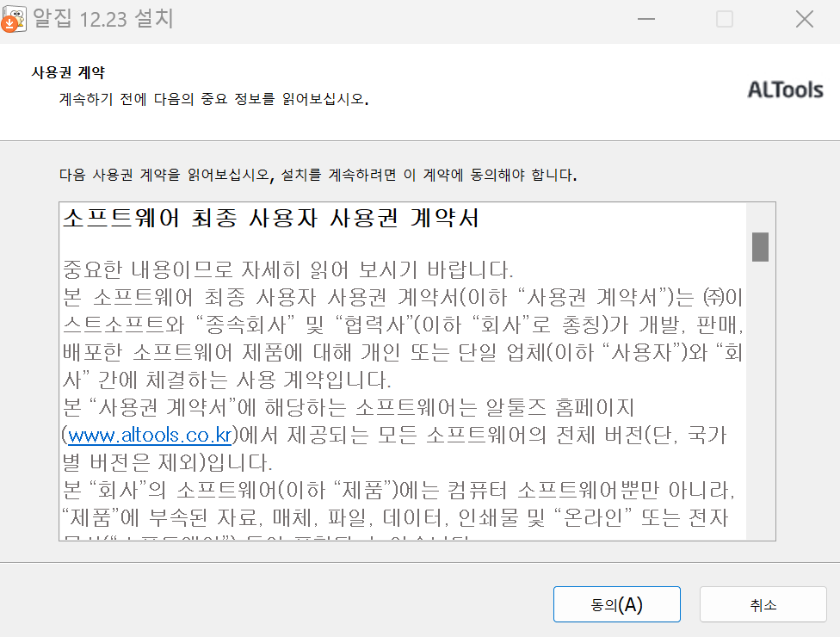The image size is (840, 637).
Task: Click the 사용권 계약 heading text
Action: 69,72
